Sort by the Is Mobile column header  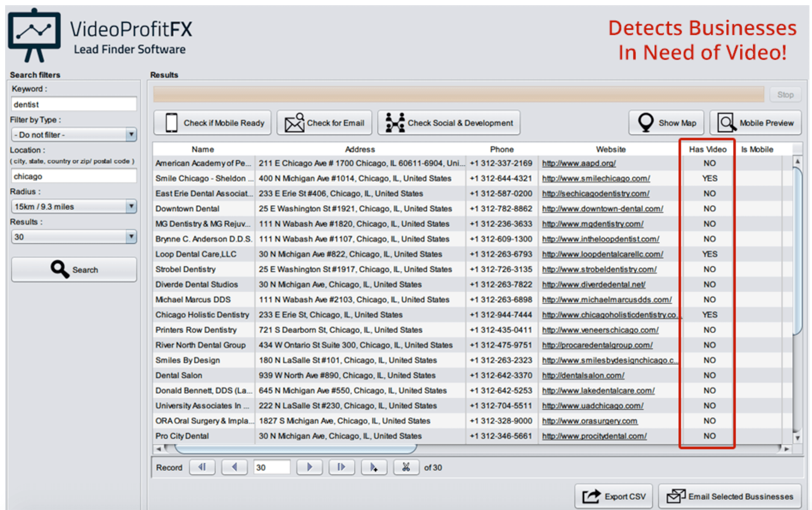click(x=757, y=149)
